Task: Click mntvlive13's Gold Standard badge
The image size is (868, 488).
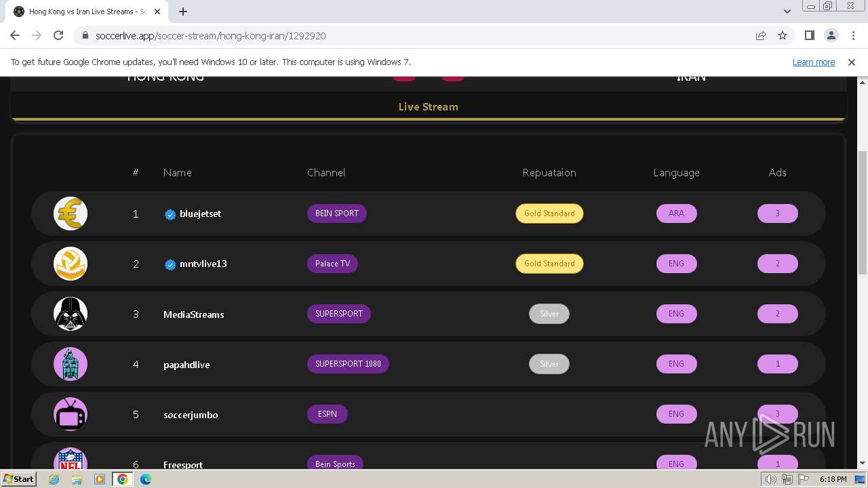Action: [x=549, y=264]
